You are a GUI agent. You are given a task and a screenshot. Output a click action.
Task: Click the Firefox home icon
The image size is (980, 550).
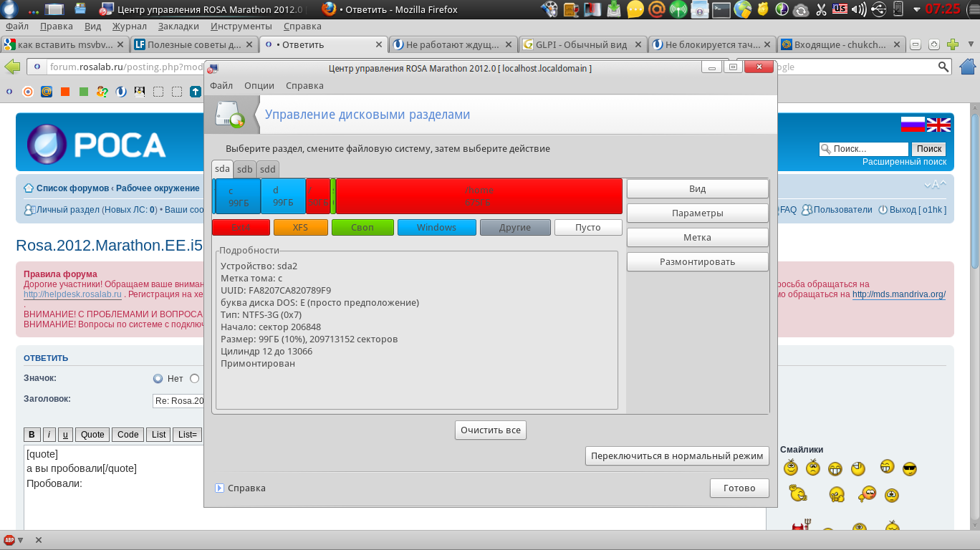click(x=968, y=67)
